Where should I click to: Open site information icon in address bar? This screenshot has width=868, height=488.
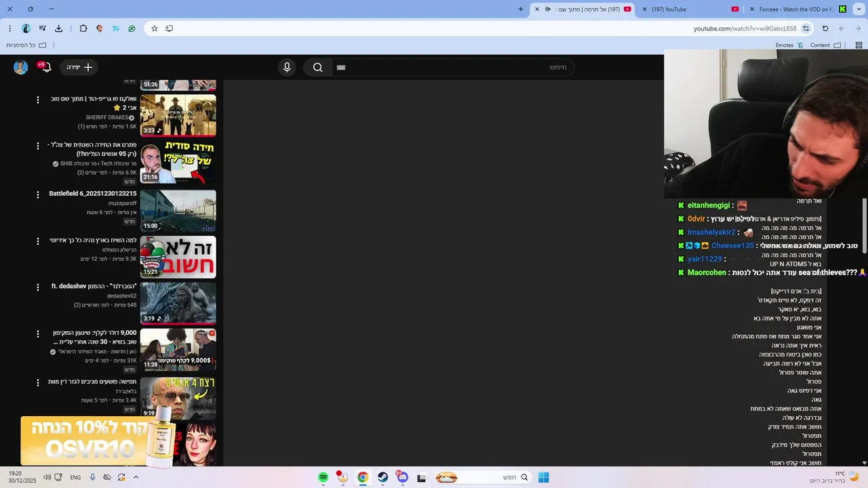click(x=806, y=28)
